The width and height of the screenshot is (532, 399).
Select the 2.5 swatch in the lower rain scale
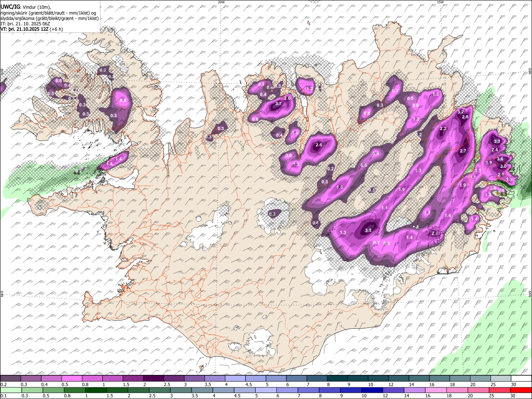159,390
